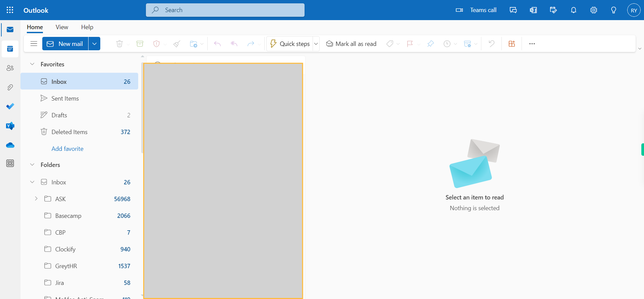Open the Sent Items folder

(79, 98)
